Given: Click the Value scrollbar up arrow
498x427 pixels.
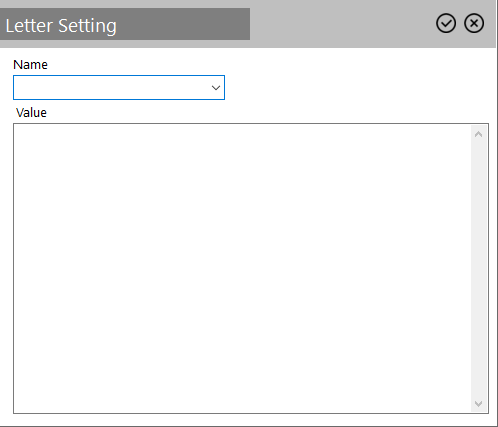Looking at the screenshot, I should pyautogui.click(x=479, y=134).
